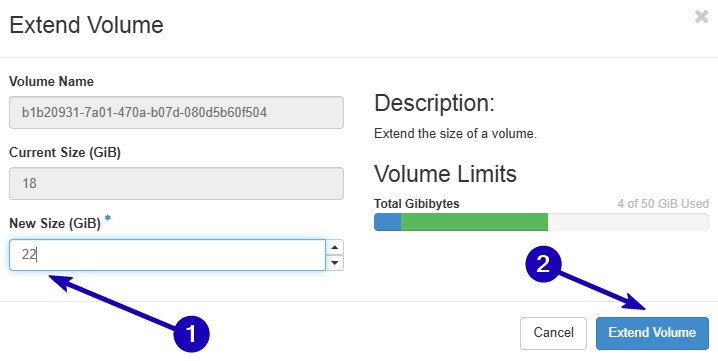Click the Extend Volume button
Image resolution: width=718 pixels, height=361 pixels.
tap(652, 333)
